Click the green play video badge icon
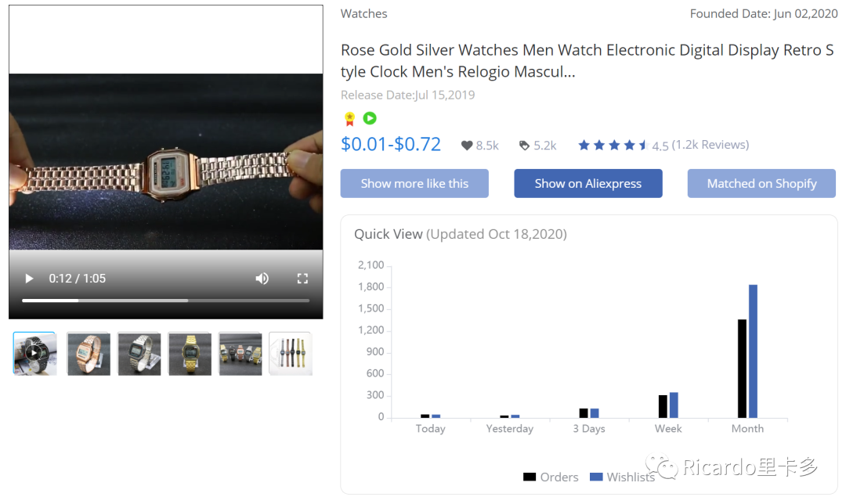Viewport: 846px width, 504px height. (x=370, y=118)
